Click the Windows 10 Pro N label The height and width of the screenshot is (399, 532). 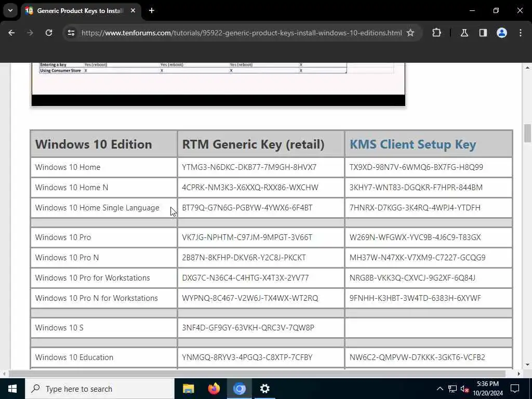(x=67, y=258)
